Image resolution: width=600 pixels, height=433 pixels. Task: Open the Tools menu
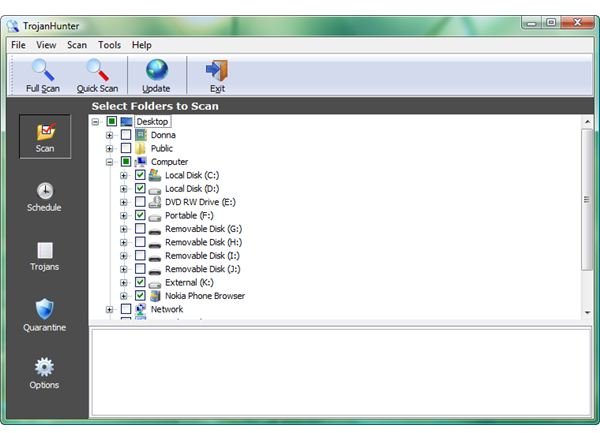pos(109,45)
